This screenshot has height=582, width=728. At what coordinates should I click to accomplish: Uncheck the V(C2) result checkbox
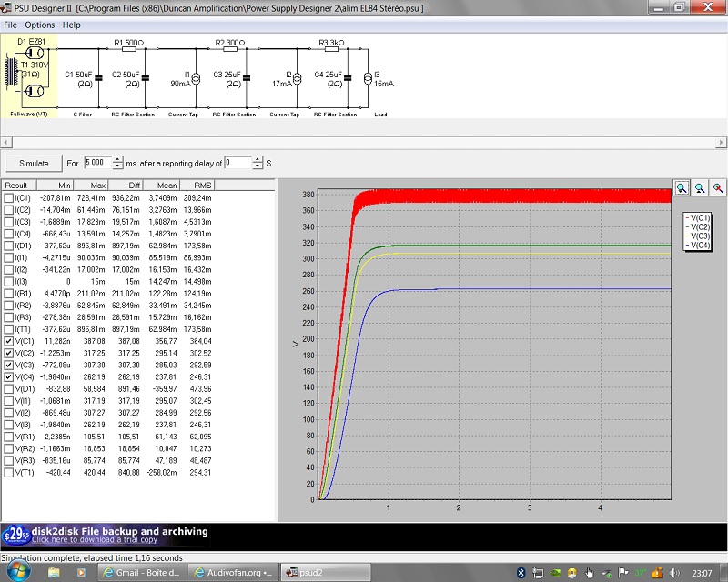pos(8,353)
